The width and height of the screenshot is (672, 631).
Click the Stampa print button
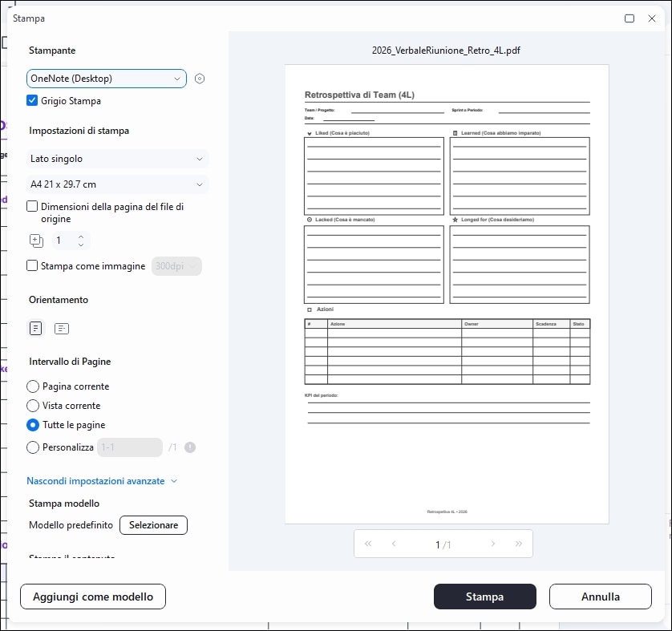[x=484, y=597]
